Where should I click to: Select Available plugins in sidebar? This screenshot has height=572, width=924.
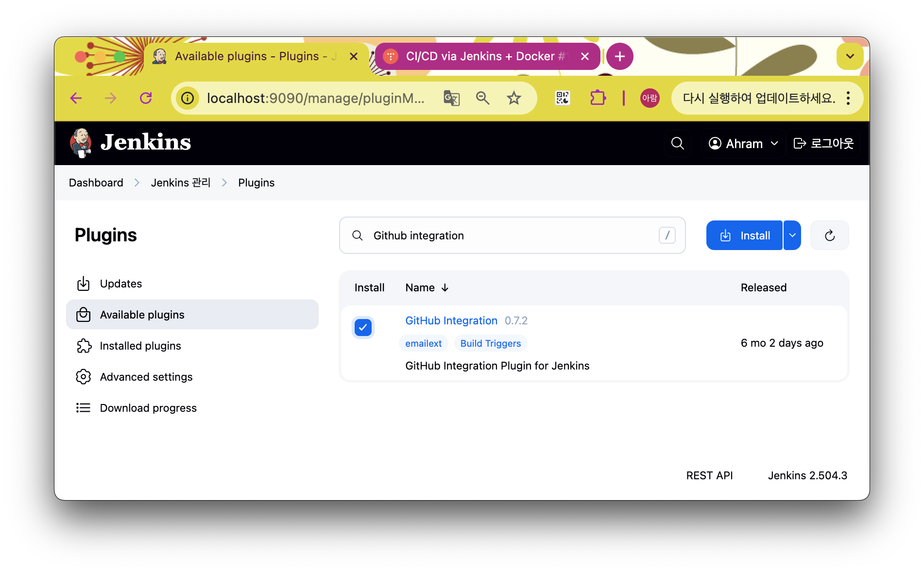(x=192, y=315)
